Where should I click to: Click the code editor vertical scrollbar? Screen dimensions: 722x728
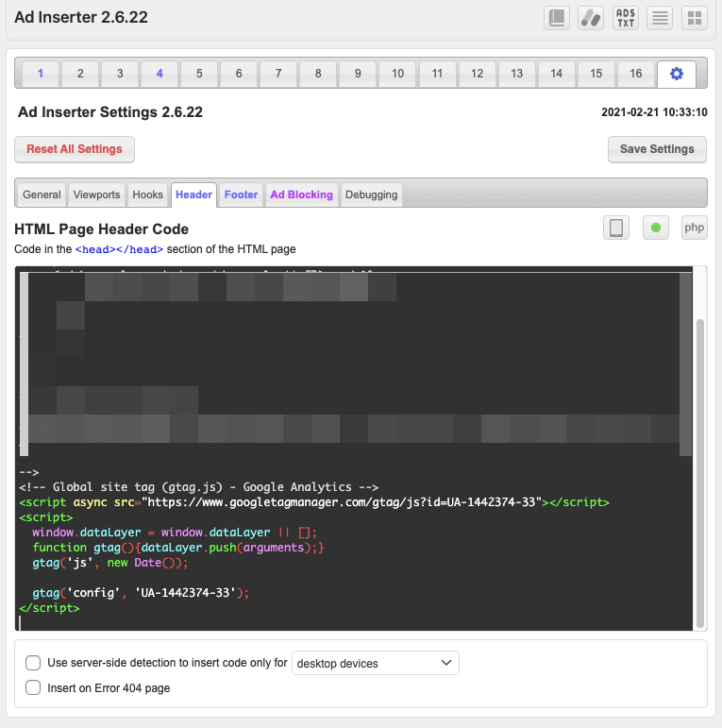tap(700, 473)
